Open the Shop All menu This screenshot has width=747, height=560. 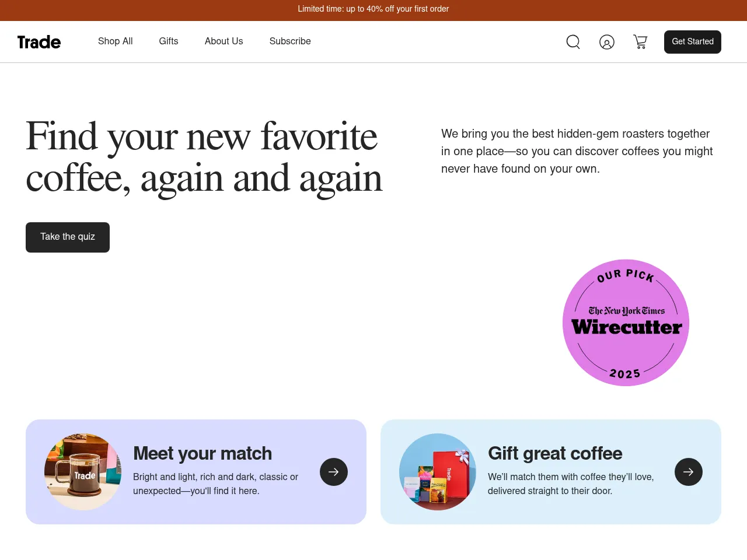click(115, 41)
